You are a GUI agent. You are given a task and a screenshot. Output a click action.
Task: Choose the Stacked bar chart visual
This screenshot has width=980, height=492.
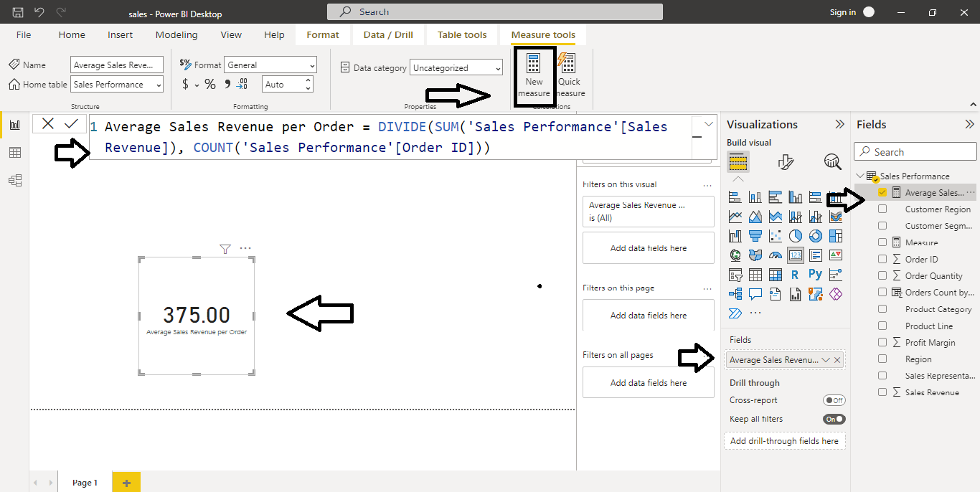click(x=735, y=197)
